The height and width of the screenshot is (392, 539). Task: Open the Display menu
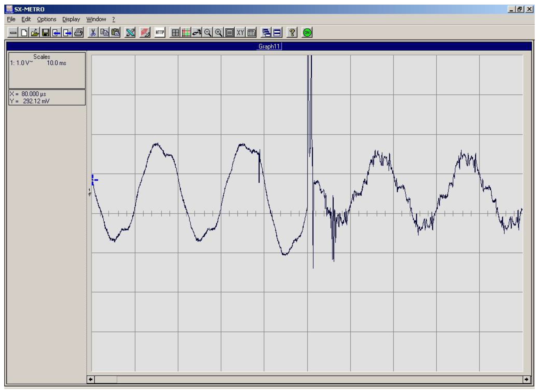71,19
